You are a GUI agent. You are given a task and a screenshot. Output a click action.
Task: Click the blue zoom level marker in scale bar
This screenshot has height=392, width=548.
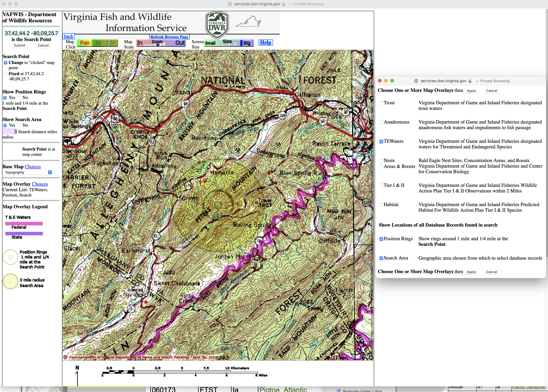(x=158, y=45)
